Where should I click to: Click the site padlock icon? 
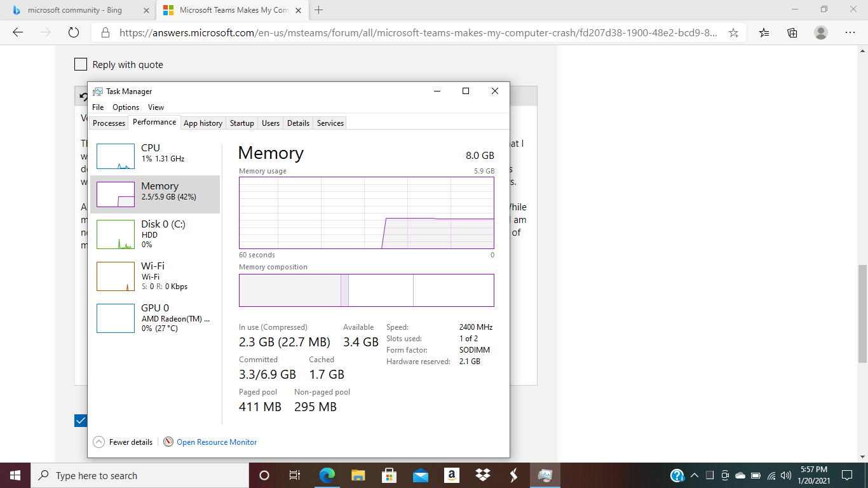pos(105,32)
